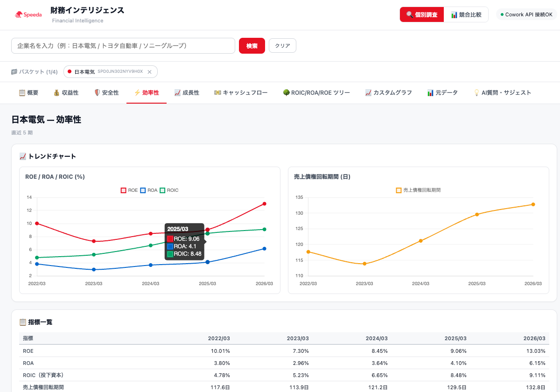Screen dimensions: 560x392
Task: Toggle ROA series in chart legend
Action: point(149,190)
